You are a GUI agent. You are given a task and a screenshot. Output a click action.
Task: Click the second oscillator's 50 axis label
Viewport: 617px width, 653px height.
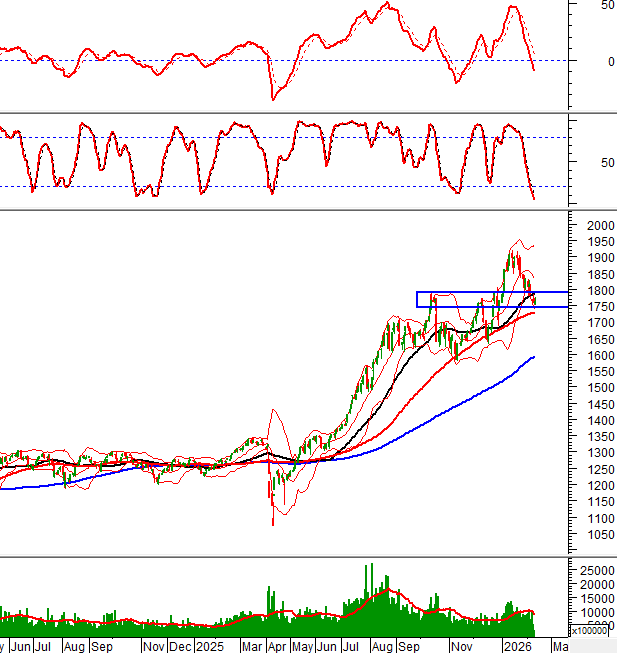581,162
